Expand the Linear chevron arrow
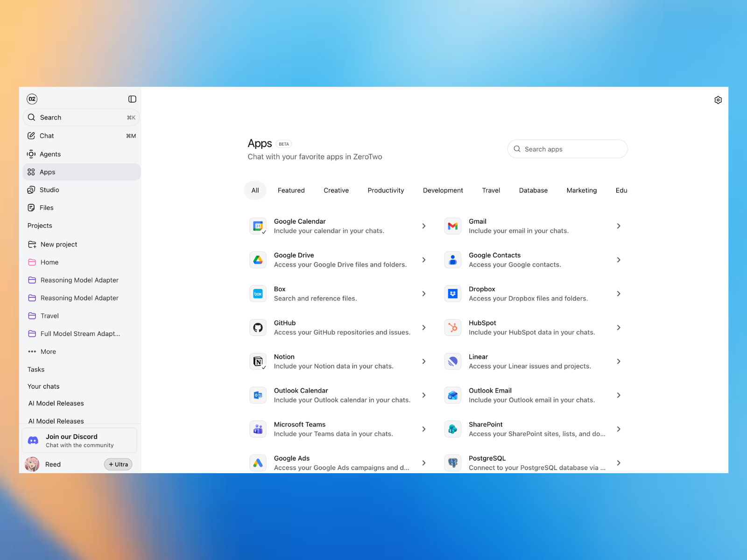 pos(619,362)
